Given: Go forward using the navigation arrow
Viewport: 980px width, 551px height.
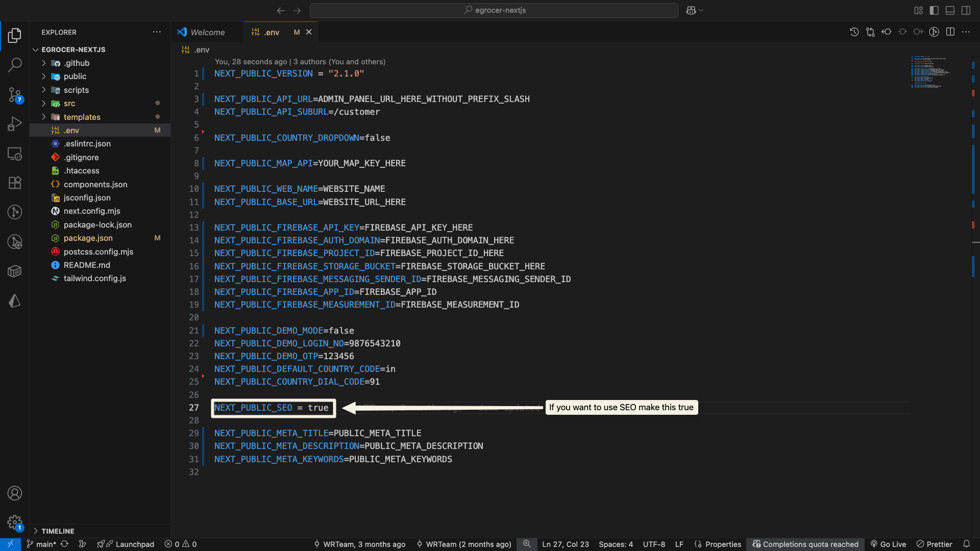Looking at the screenshot, I should [x=297, y=10].
